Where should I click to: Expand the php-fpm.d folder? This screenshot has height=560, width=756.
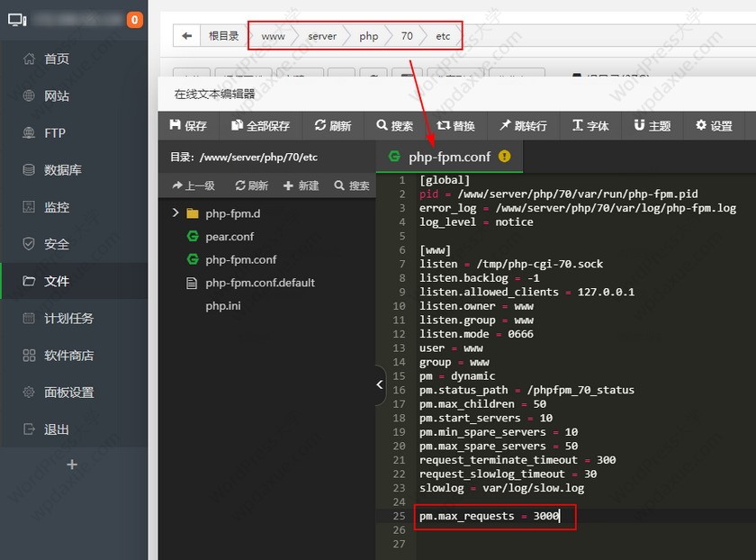[176, 213]
